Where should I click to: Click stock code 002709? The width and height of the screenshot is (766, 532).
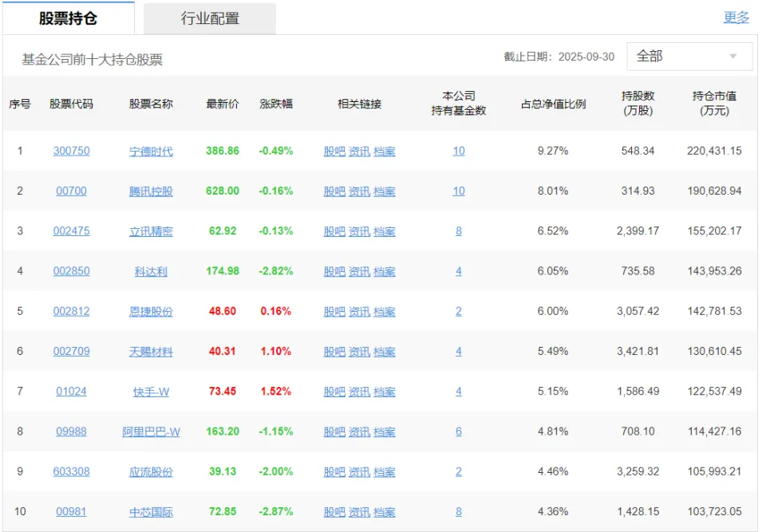71,351
